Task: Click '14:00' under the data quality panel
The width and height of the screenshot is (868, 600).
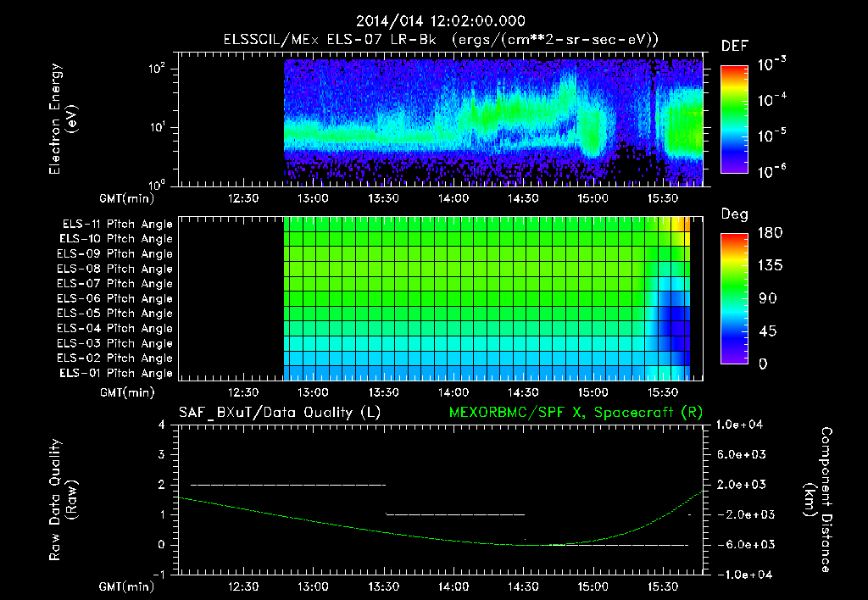Action: pyautogui.click(x=453, y=587)
